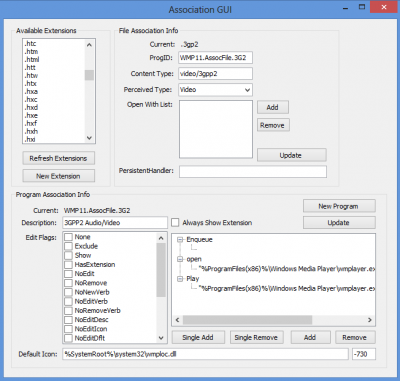This screenshot has width=400, height=381.
Task: Check the Show edit flag
Action: [68, 255]
